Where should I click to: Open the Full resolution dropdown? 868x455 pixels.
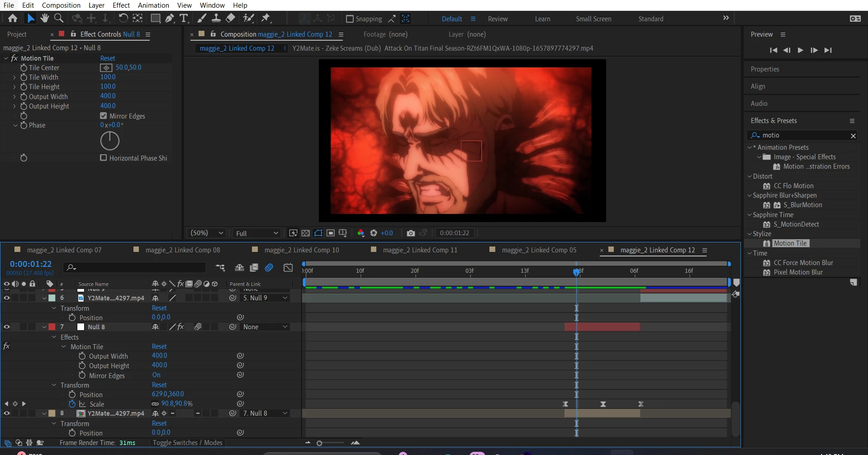(x=256, y=233)
